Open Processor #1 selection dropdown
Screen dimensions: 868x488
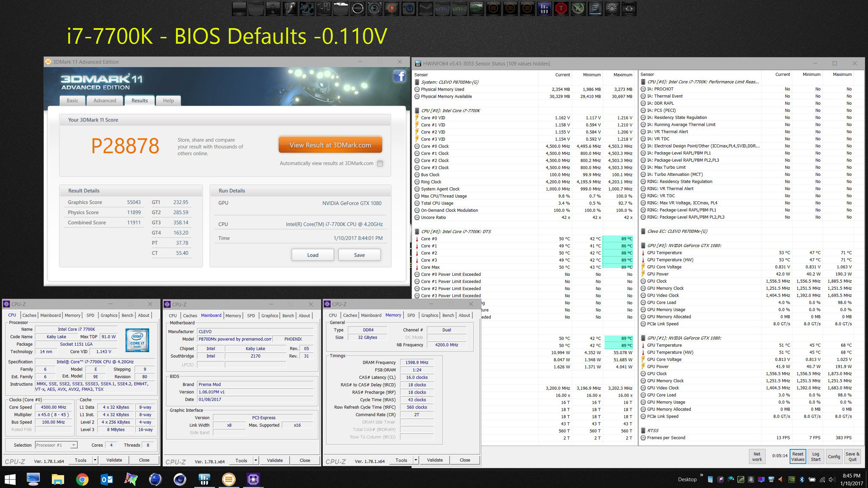74,445
